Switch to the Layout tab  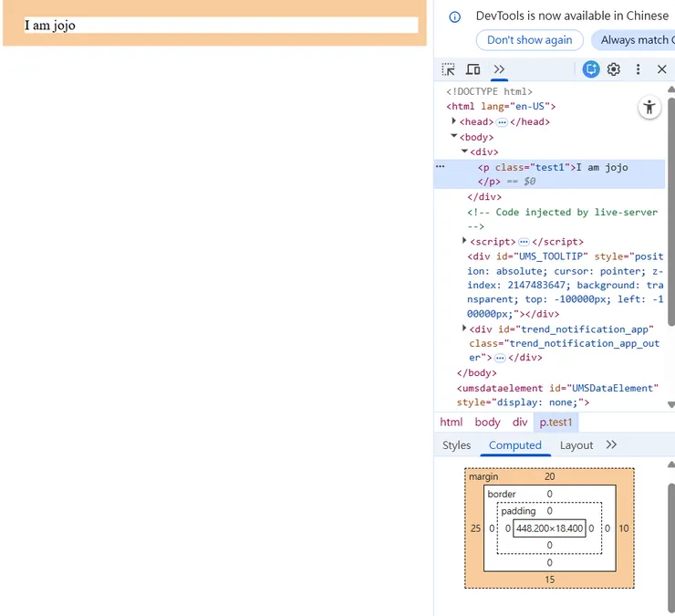[x=576, y=445]
